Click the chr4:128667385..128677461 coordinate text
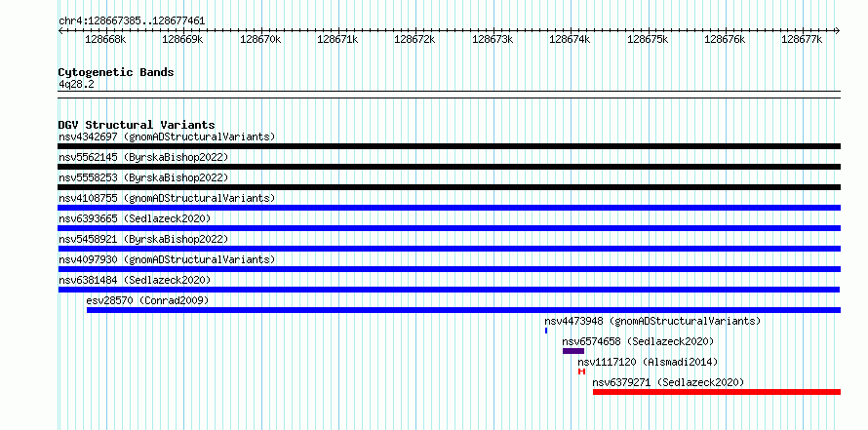The height and width of the screenshot is (430, 868). [132, 21]
